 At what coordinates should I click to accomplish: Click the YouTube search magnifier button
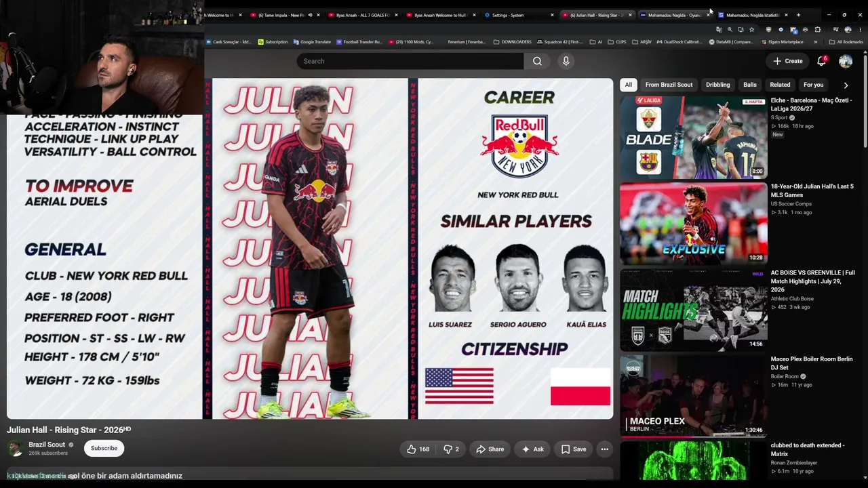[x=537, y=61]
